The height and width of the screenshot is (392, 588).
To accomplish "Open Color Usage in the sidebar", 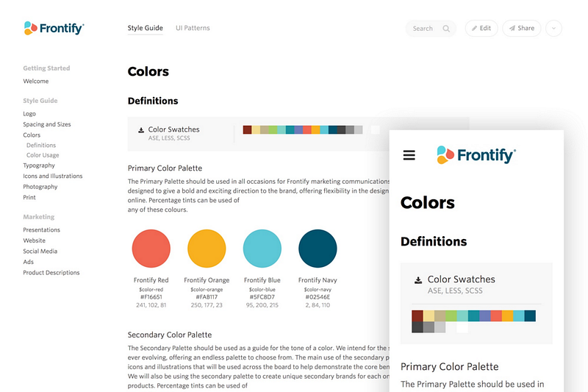I will [x=43, y=155].
